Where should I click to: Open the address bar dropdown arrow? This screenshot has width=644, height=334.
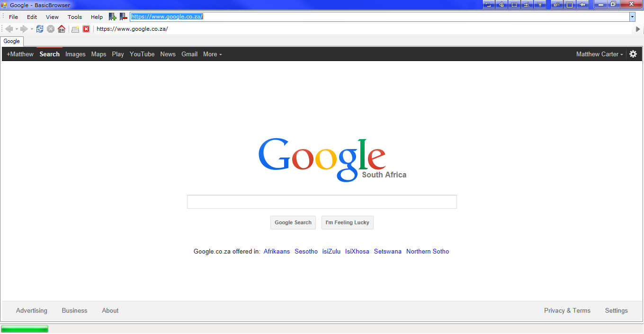tap(633, 16)
